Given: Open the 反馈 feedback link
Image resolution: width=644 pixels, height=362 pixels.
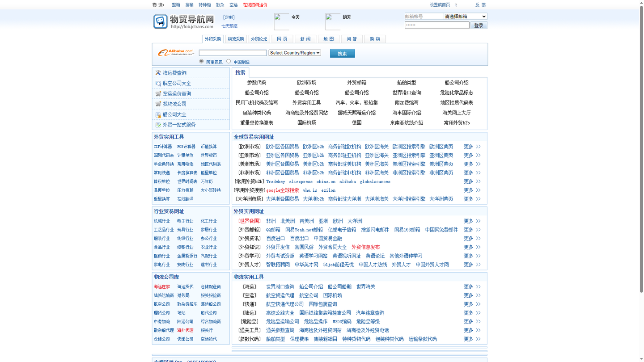Looking at the screenshot, I should (480, 5).
